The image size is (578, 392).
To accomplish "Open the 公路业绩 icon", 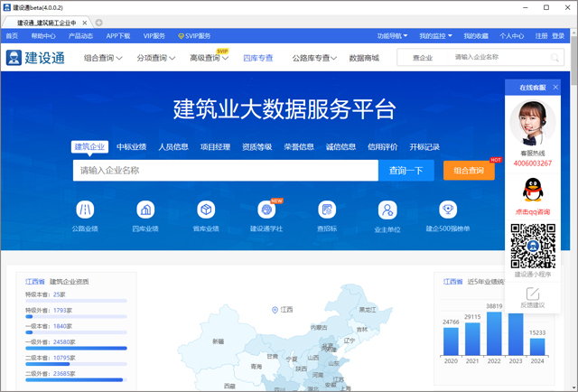I will pos(85,210).
